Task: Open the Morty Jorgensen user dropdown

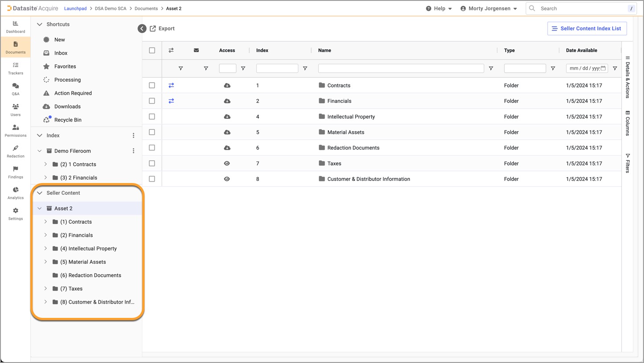Action: coord(489,8)
